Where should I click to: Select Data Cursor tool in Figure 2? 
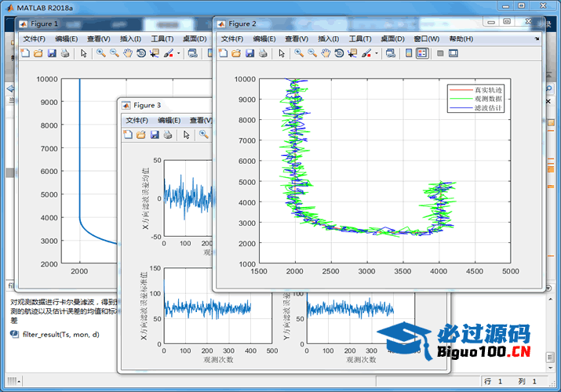click(352, 53)
